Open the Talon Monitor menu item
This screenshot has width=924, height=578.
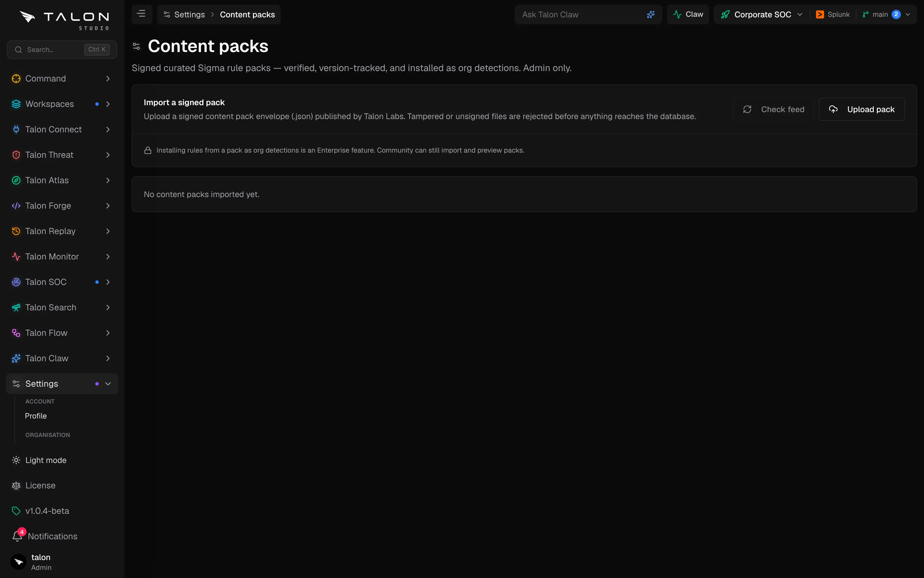coord(62,257)
